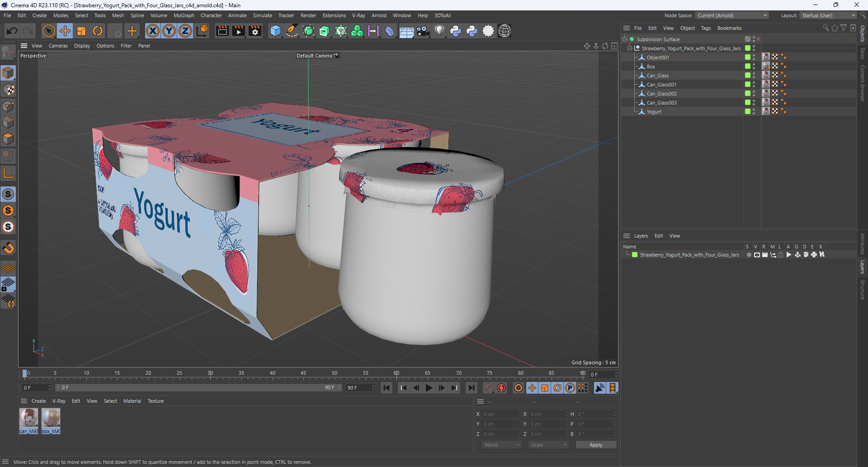Open the Node Space dropdown

tap(731, 15)
